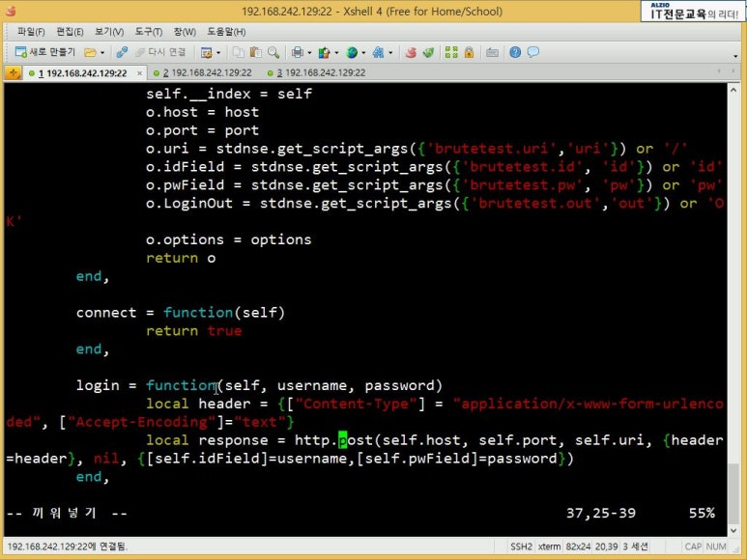
Task: Click the Lock screen padlock icon
Action: 469,52
